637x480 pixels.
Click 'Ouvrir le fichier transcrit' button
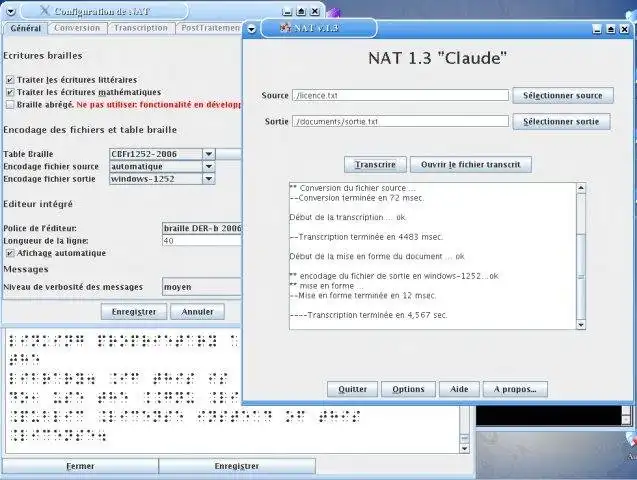coord(471,164)
